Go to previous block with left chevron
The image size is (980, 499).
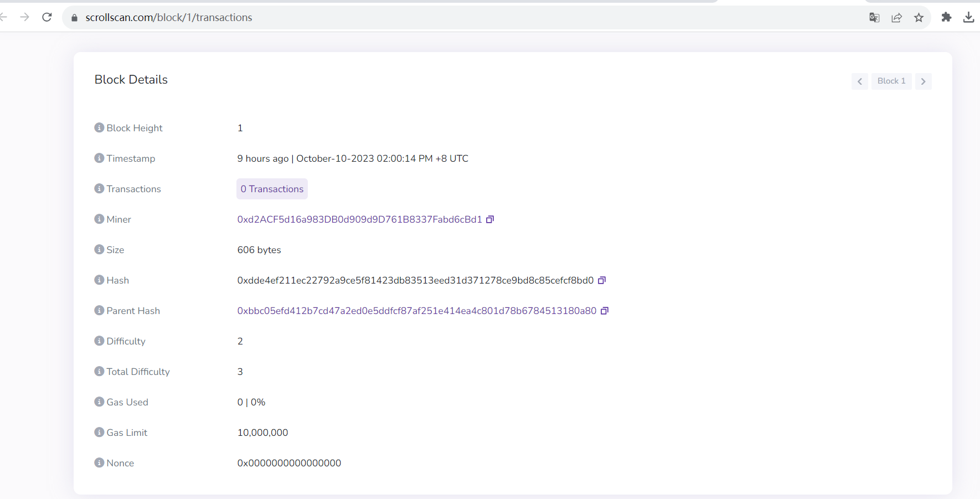(x=859, y=81)
